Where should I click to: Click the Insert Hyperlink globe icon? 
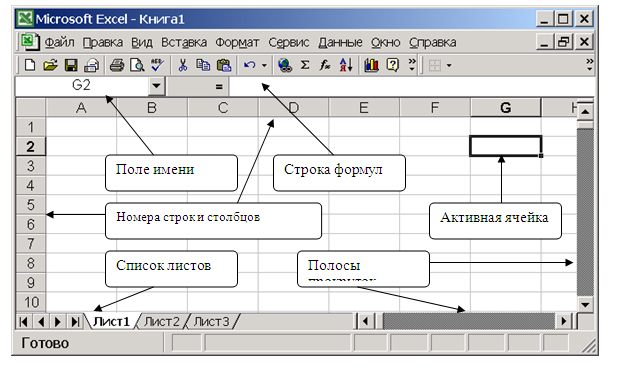click(284, 65)
